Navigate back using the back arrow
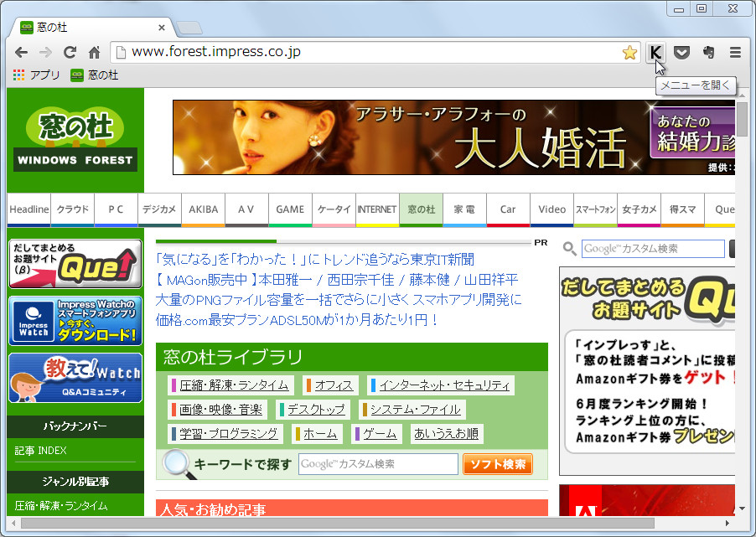756x537 pixels. (x=21, y=52)
